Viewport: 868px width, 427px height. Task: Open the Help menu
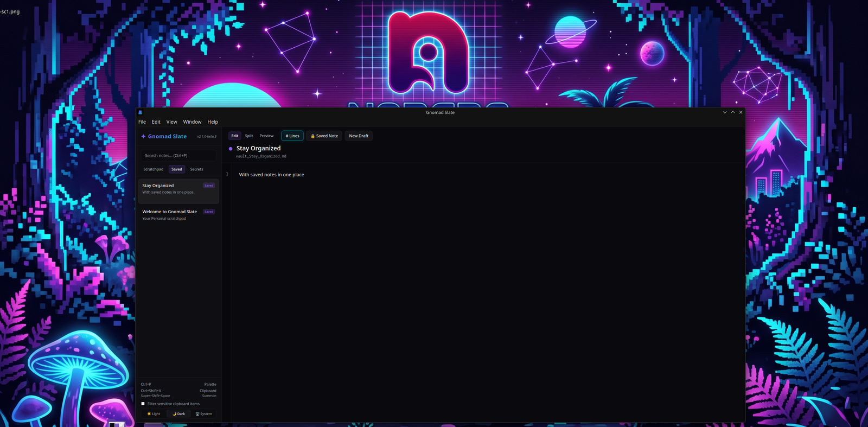tap(213, 122)
